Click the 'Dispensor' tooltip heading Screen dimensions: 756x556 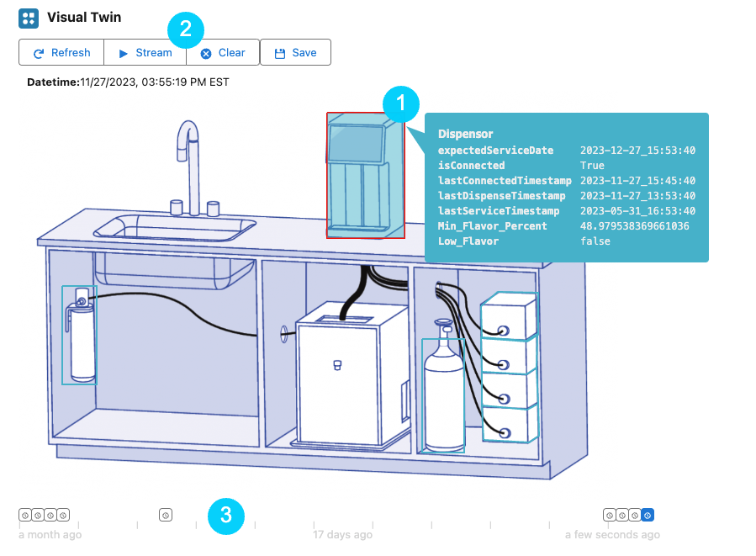[465, 134]
